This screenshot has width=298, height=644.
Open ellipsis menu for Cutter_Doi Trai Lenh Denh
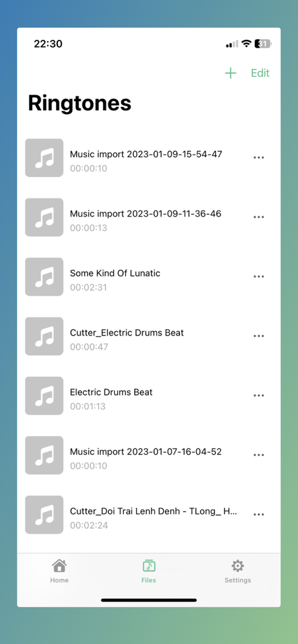[259, 515]
